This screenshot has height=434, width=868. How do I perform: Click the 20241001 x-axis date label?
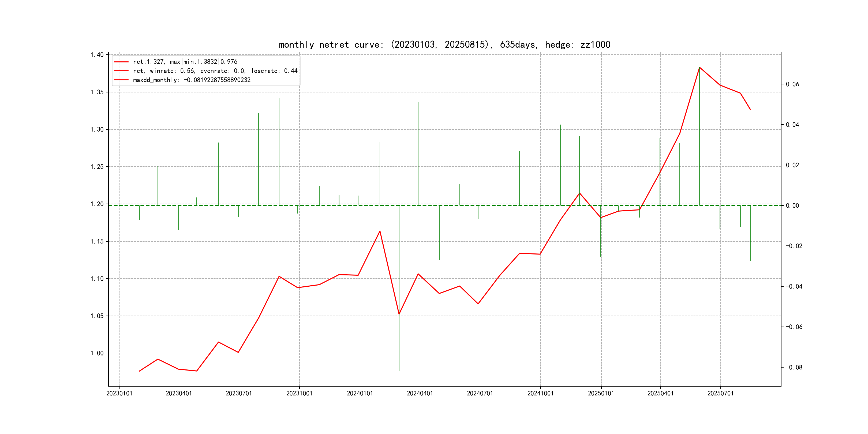click(x=540, y=393)
